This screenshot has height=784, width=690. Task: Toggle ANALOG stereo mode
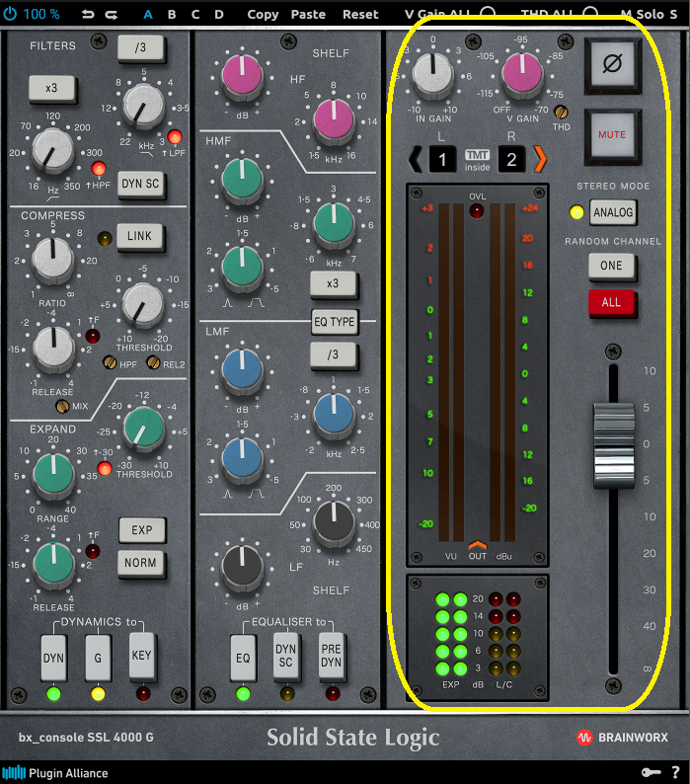(x=613, y=212)
